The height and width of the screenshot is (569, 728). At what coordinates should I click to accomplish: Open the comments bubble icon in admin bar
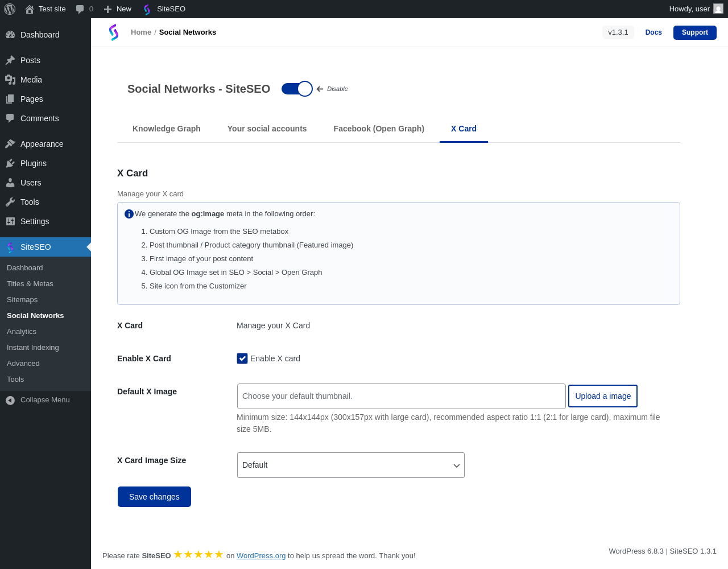(80, 9)
